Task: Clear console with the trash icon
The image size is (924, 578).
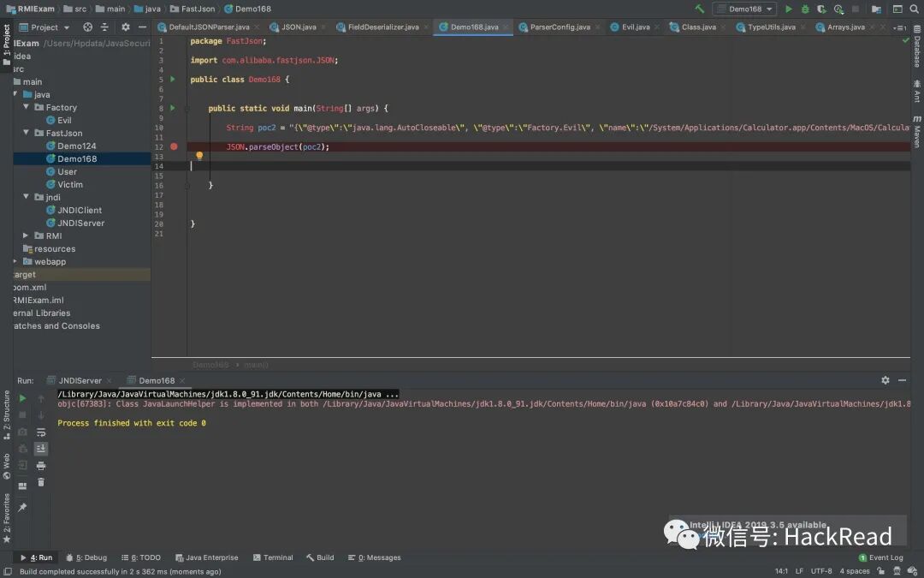Action: pyautogui.click(x=41, y=482)
